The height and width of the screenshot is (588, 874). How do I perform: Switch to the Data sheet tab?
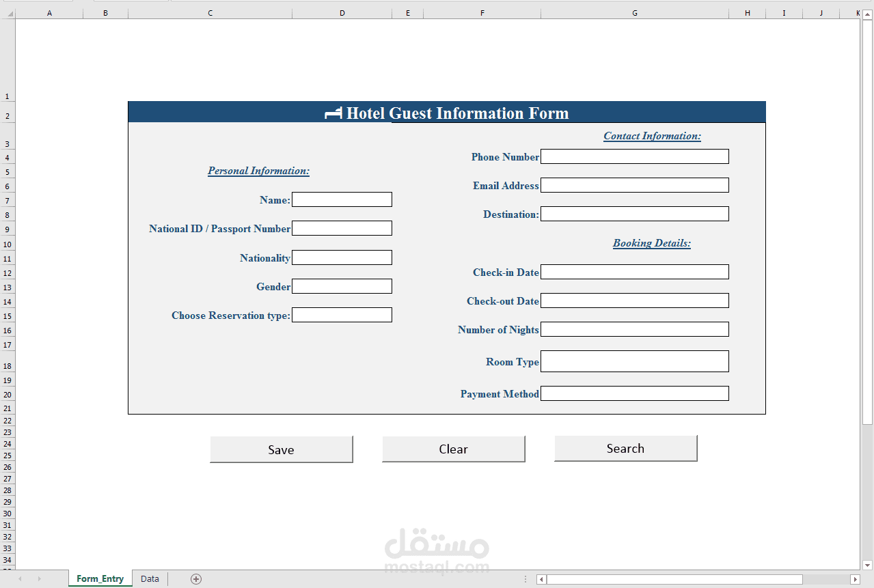pos(149,578)
